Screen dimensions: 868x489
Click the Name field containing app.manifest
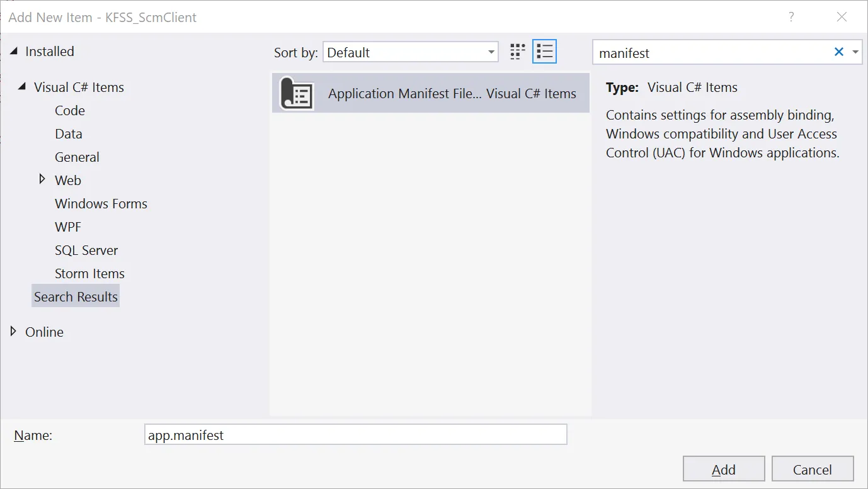[x=356, y=435]
